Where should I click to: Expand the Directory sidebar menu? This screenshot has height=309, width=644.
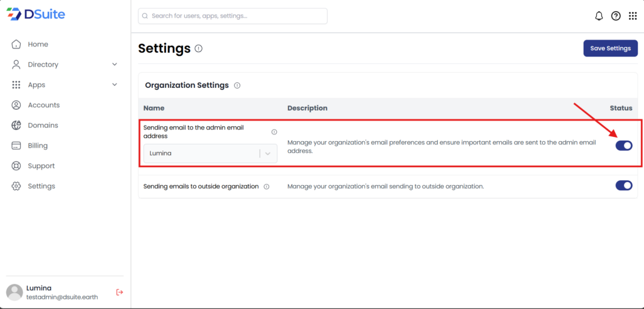pos(114,65)
